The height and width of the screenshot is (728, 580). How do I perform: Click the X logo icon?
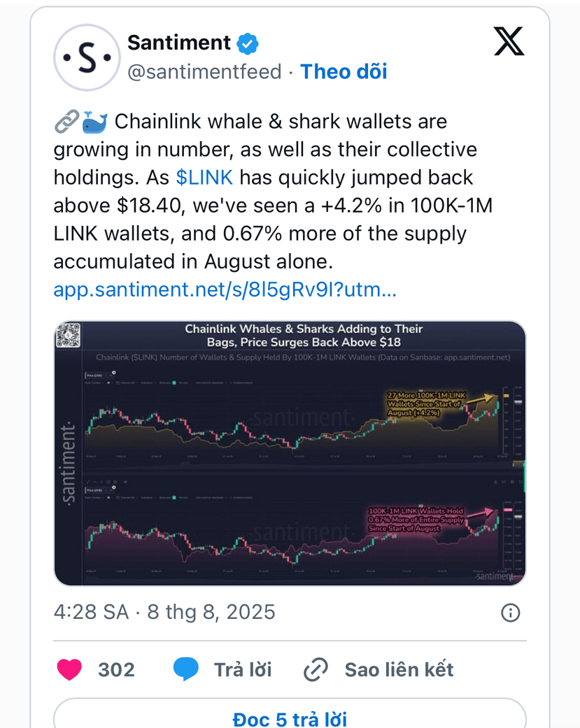509,41
